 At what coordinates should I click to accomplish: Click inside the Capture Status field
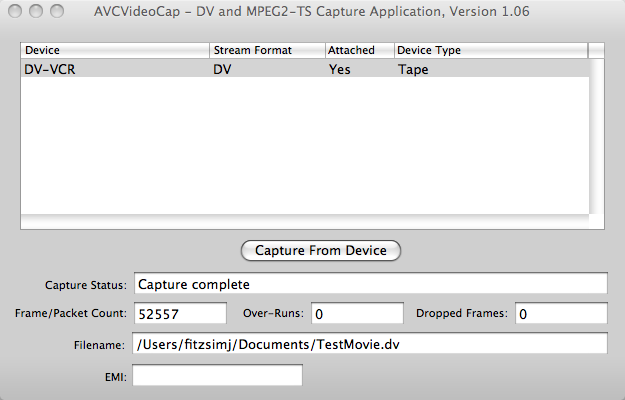point(371,284)
